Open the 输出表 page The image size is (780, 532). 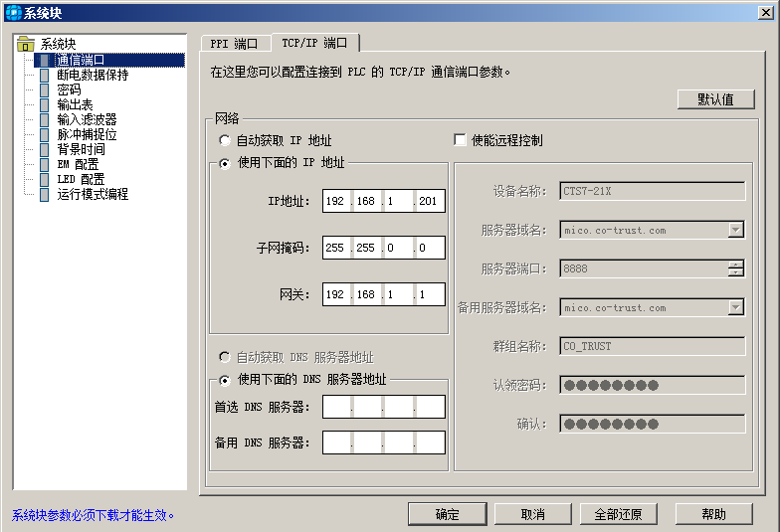tap(75, 105)
